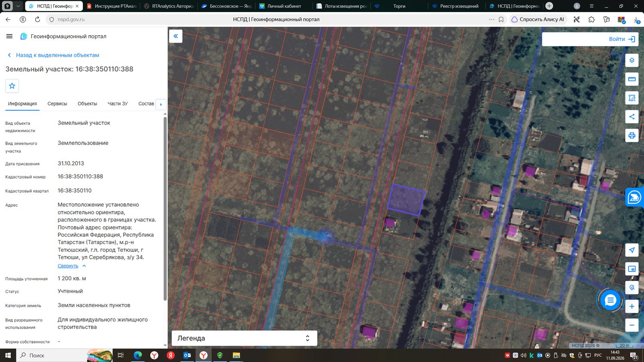Go back via Назад к выделенным объектам
Image resolution: width=644 pixels, height=362 pixels.
point(53,55)
